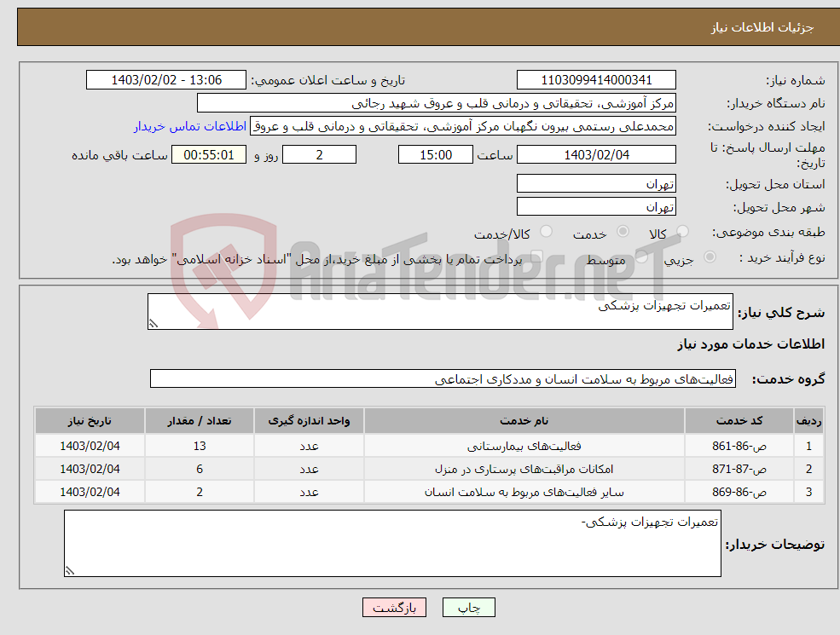Image resolution: width=840 pixels, height=635 pixels.
Task: Click the کد خدمت column header
Action: (739, 421)
